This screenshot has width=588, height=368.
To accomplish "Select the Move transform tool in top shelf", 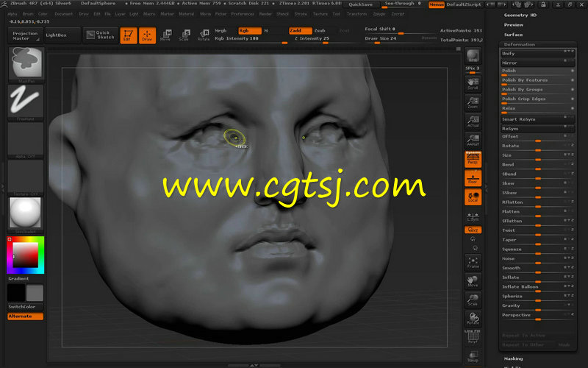I will 165,35.
